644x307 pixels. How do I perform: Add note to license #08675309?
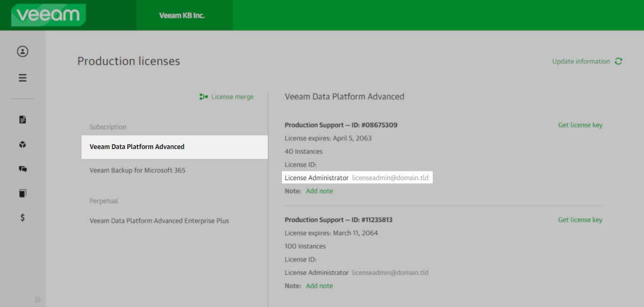tap(319, 191)
